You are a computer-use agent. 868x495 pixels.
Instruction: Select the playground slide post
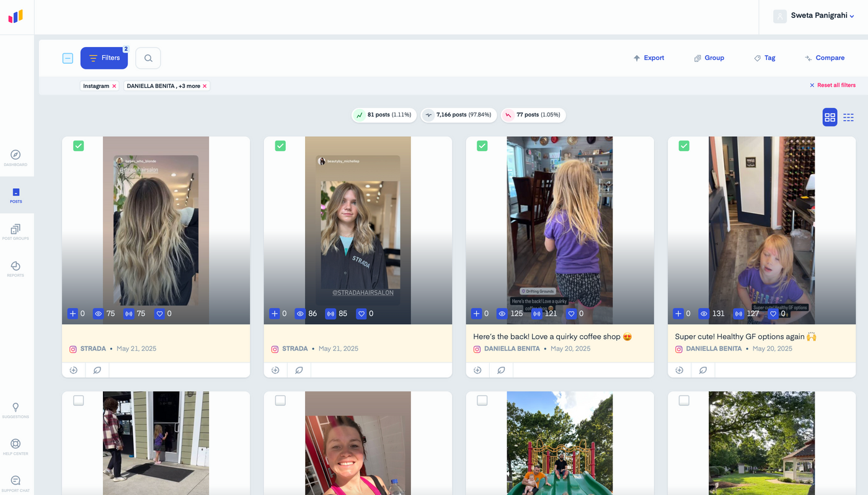482,400
